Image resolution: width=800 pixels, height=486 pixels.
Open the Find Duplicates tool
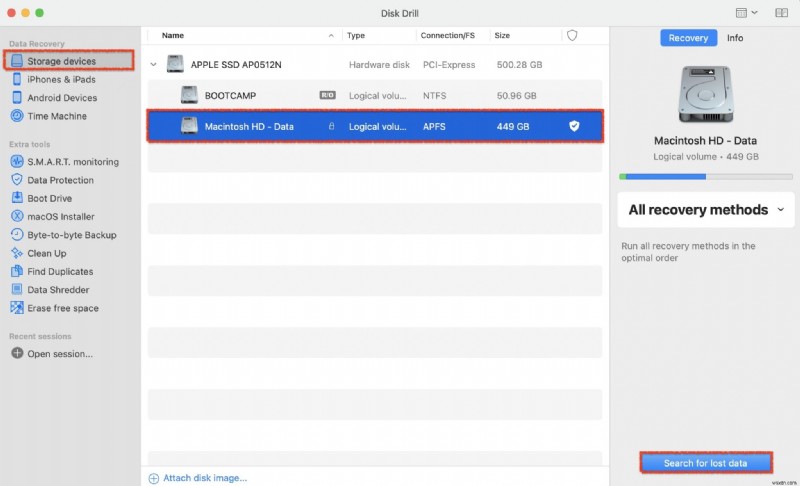tap(60, 271)
